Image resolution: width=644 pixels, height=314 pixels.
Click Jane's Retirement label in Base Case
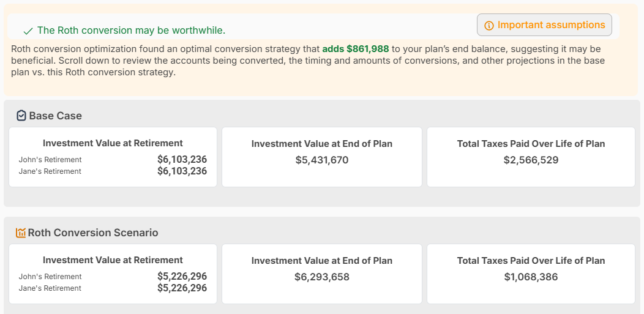(50, 171)
